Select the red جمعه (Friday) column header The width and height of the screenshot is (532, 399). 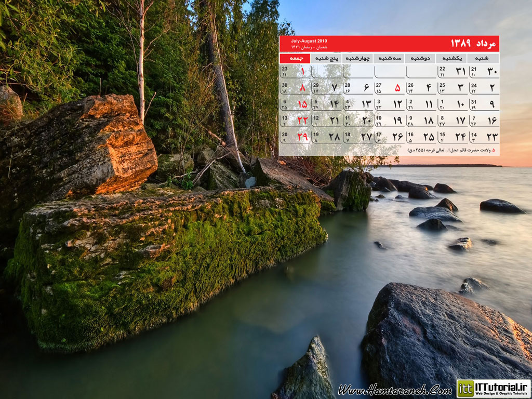tap(295, 58)
